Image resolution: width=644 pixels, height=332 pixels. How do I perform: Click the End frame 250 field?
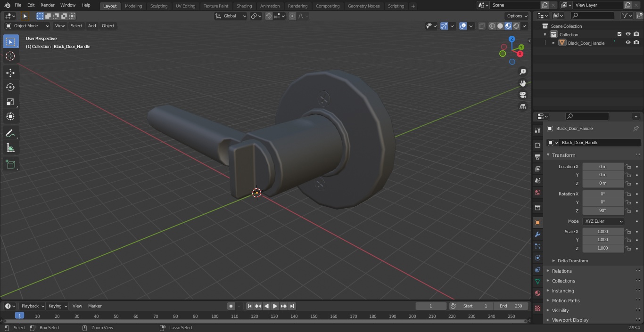tap(511, 306)
